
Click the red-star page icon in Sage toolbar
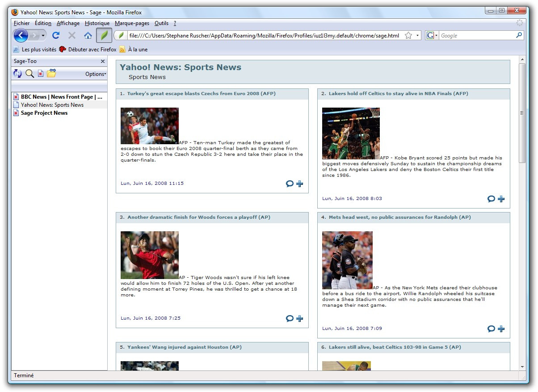click(x=41, y=74)
